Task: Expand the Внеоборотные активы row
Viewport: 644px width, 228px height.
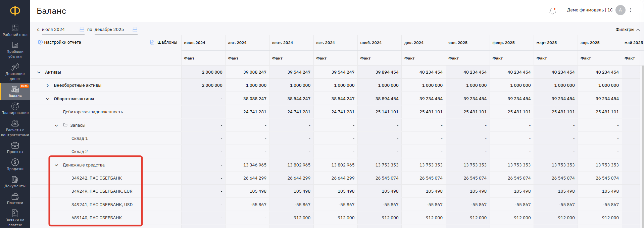Action: pos(48,85)
